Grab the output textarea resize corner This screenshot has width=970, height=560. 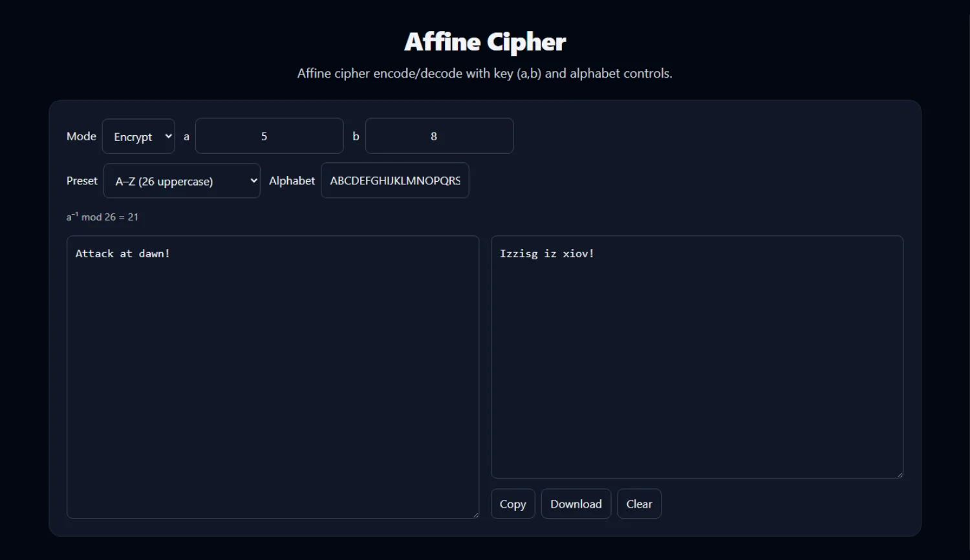[900, 475]
